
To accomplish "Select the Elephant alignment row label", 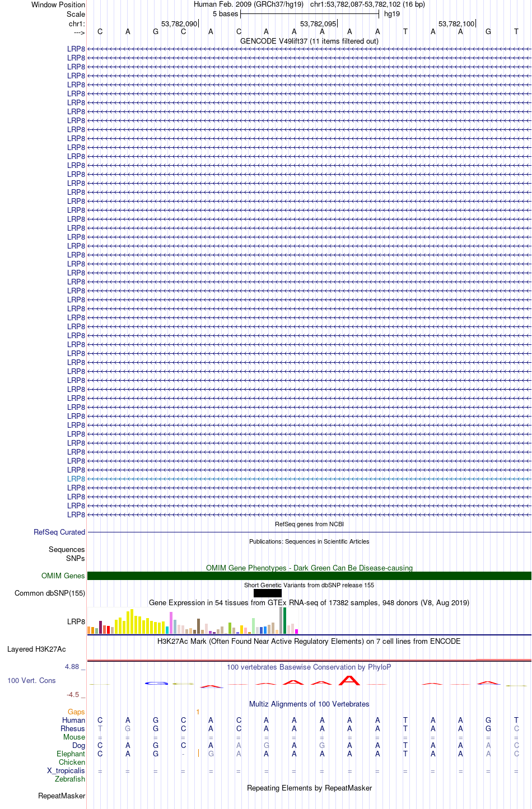I will [x=71, y=754].
